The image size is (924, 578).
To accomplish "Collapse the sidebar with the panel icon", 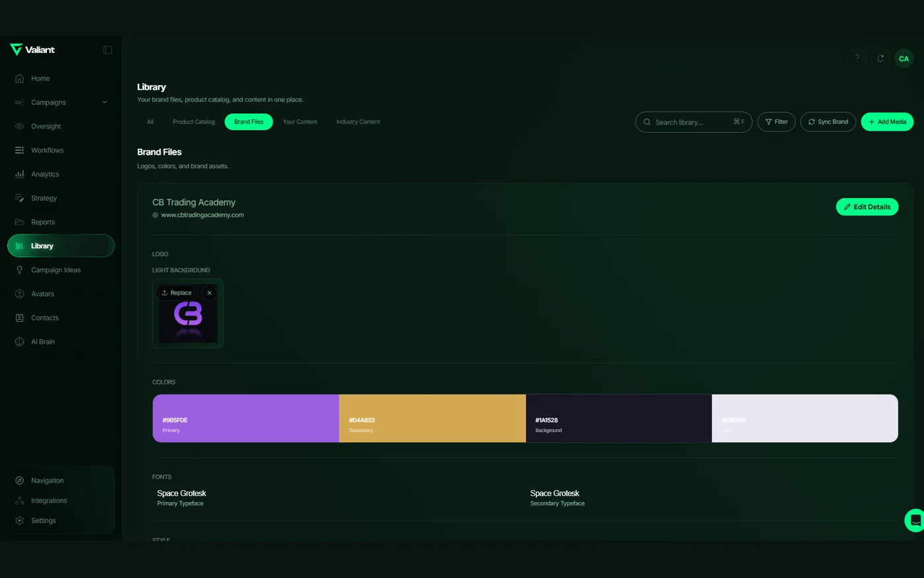I will tap(108, 50).
